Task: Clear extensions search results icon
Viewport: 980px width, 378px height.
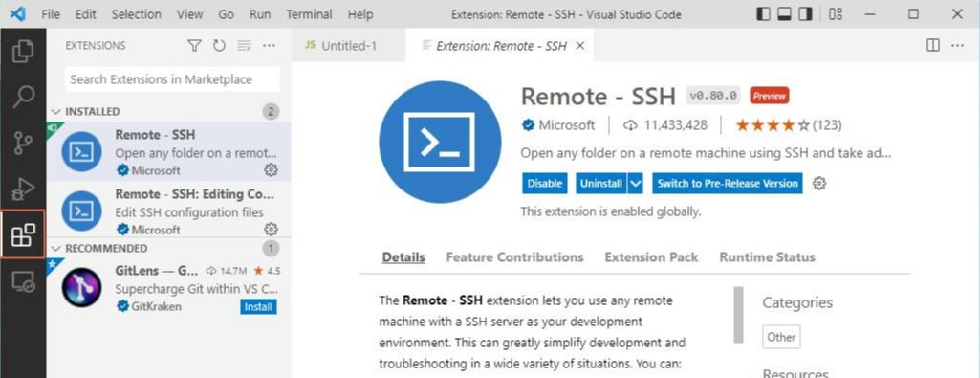Action: [x=245, y=46]
